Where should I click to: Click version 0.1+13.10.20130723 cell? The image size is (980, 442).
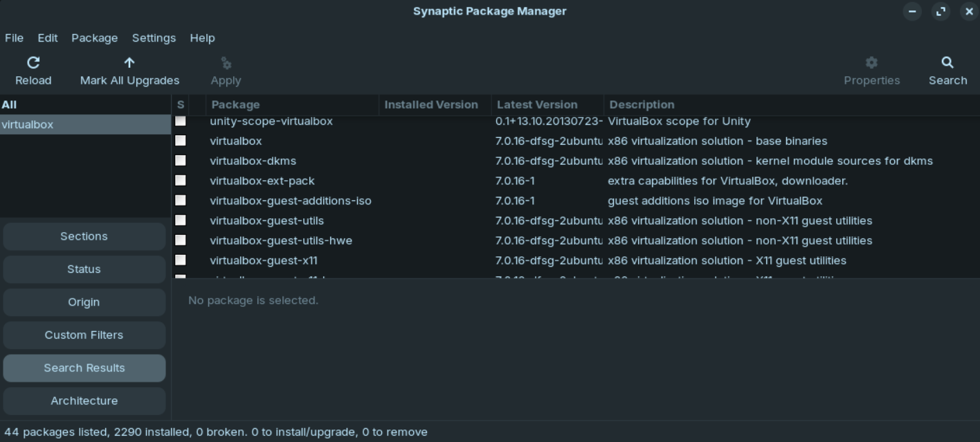click(x=549, y=121)
